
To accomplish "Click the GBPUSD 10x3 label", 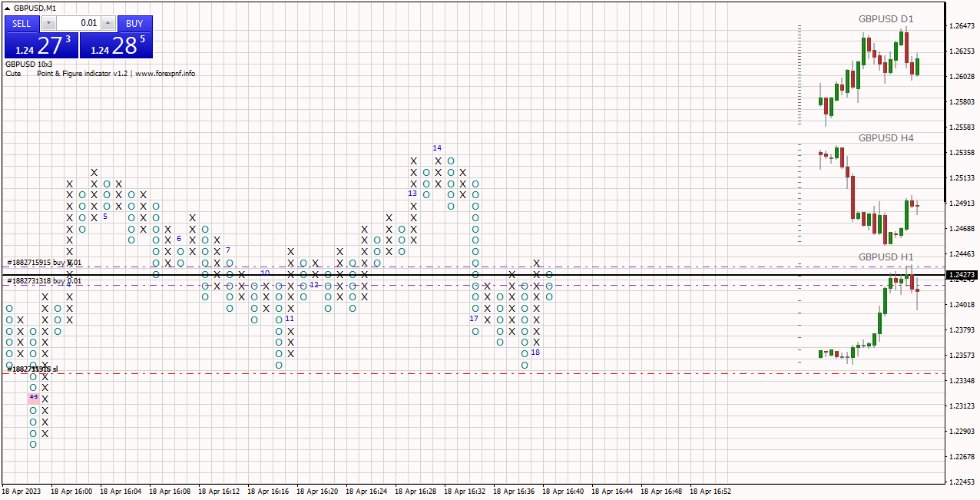I will point(29,64).
